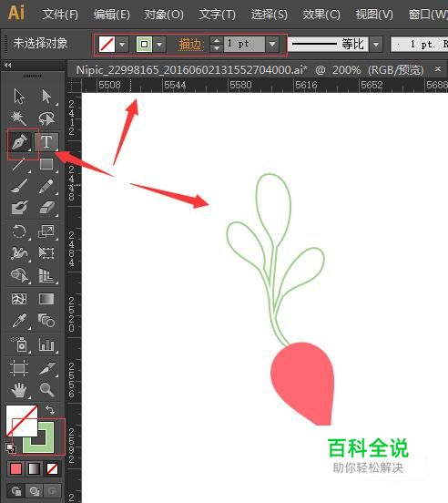Image resolution: width=448 pixels, height=503 pixels.
Task: Click stroke swatch in control bar
Action: click(x=144, y=44)
